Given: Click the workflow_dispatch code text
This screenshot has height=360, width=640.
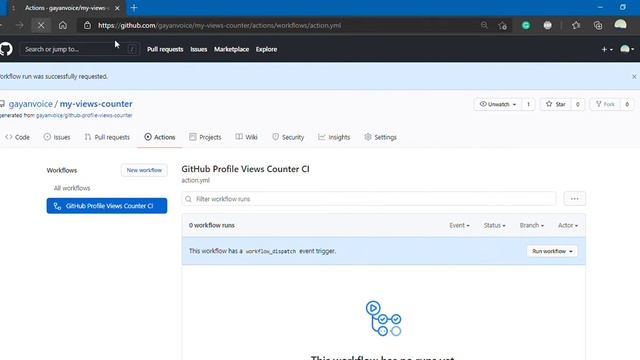Looking at the screenshot, I should click(x=271, y=251).
